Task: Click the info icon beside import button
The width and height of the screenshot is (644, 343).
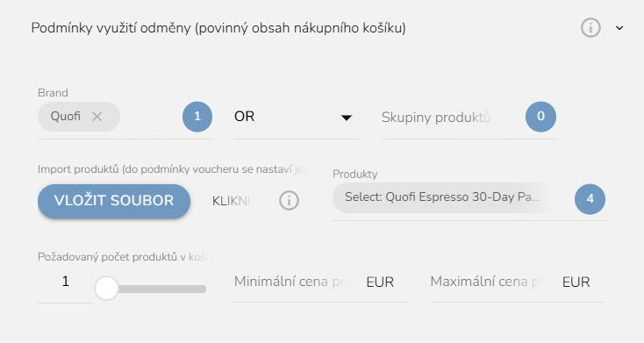Action: coord(289,201)
